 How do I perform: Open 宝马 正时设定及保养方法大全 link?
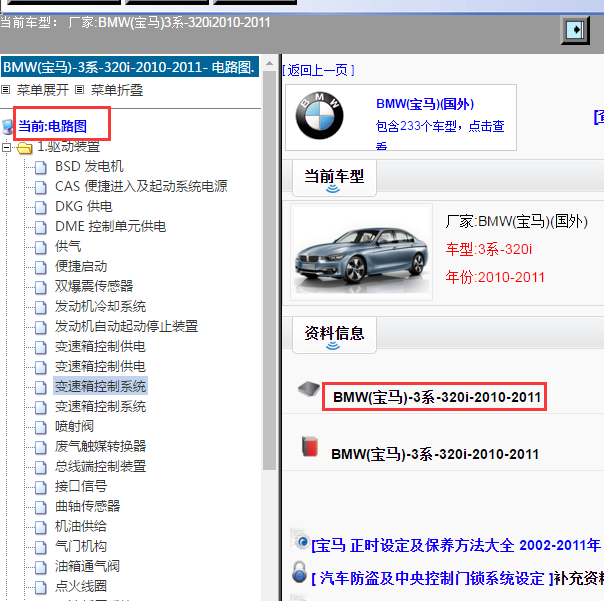tap(456, 546)
